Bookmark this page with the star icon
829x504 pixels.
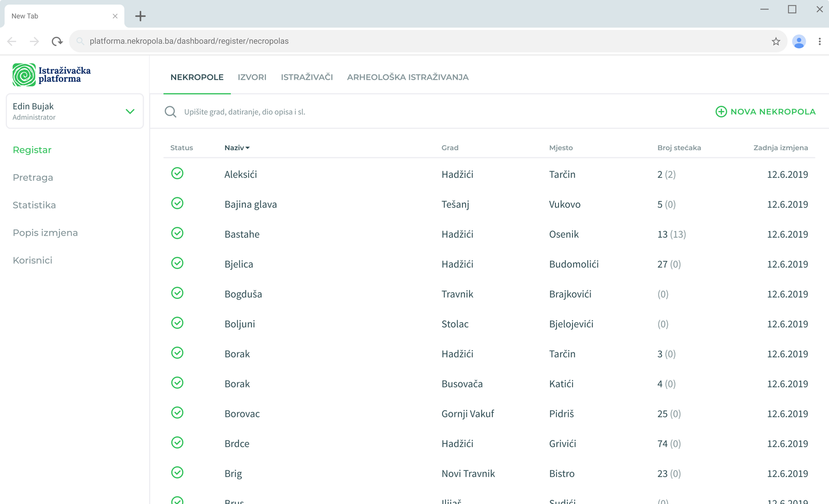[776, 41]
